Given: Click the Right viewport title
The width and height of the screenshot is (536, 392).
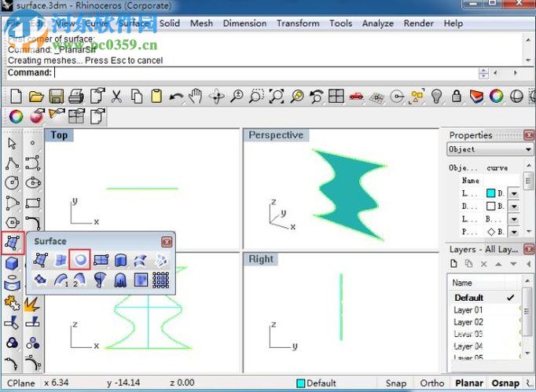Looking at the screenshot, I should (x=261, y=259).
